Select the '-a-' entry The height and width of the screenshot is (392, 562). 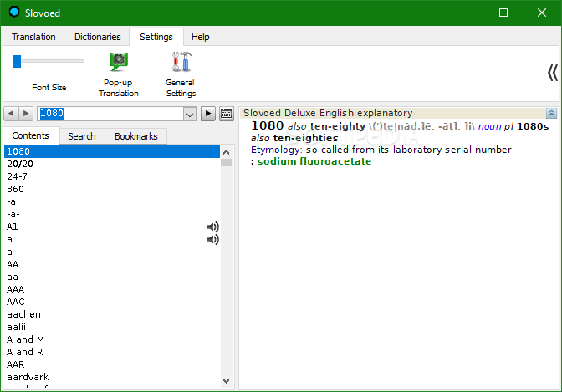point(112,214)
